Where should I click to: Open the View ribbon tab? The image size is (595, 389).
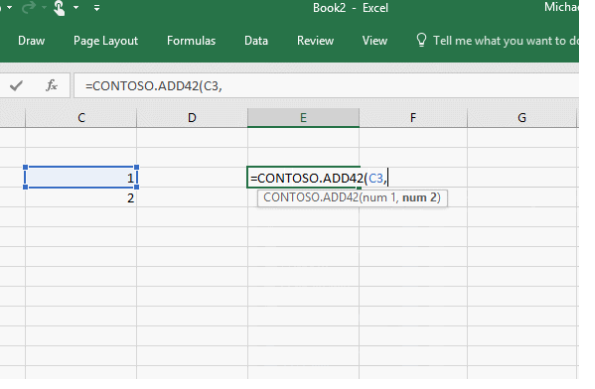(x=375, y=41)
